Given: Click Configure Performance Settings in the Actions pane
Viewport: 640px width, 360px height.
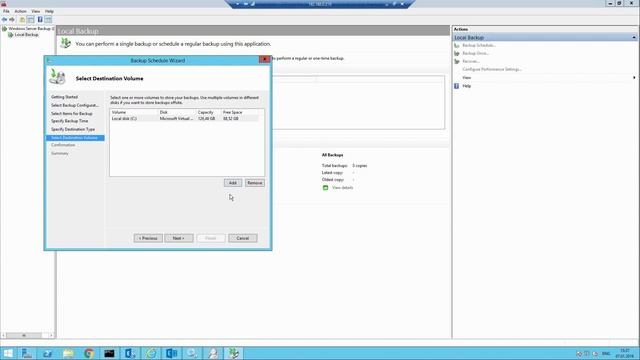Looking at the screenshot, I should tap(492, 69).
